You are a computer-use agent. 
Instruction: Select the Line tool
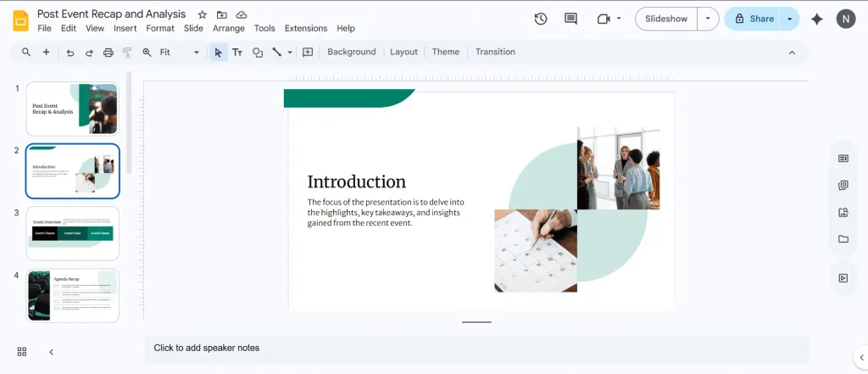tap(277, 53)
